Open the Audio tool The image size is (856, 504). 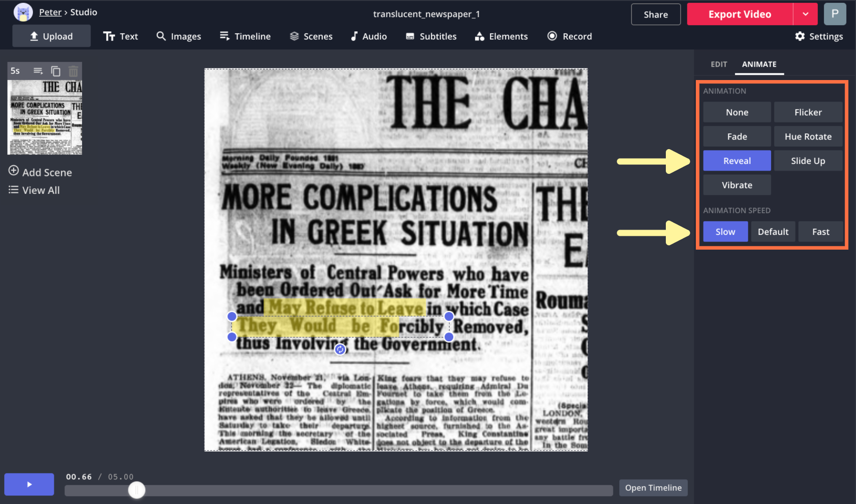pyautogui.click(x=368, y=36)
